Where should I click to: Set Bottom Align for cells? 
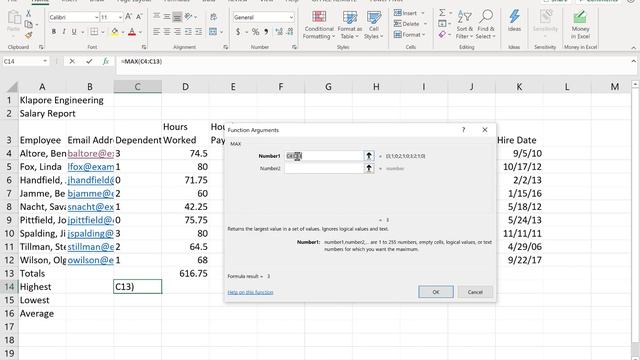tap(177, 17)
